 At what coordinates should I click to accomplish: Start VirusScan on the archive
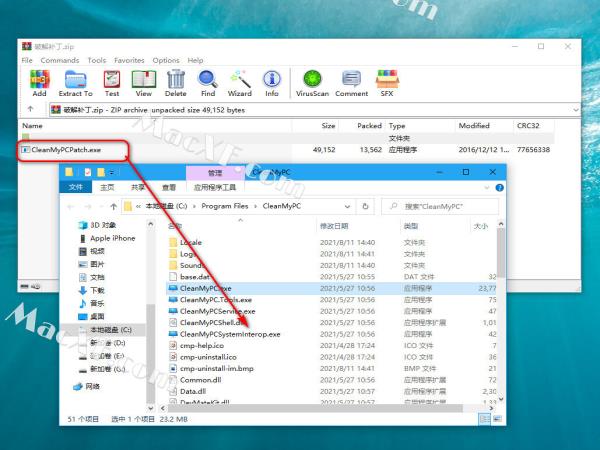point(312,83)
